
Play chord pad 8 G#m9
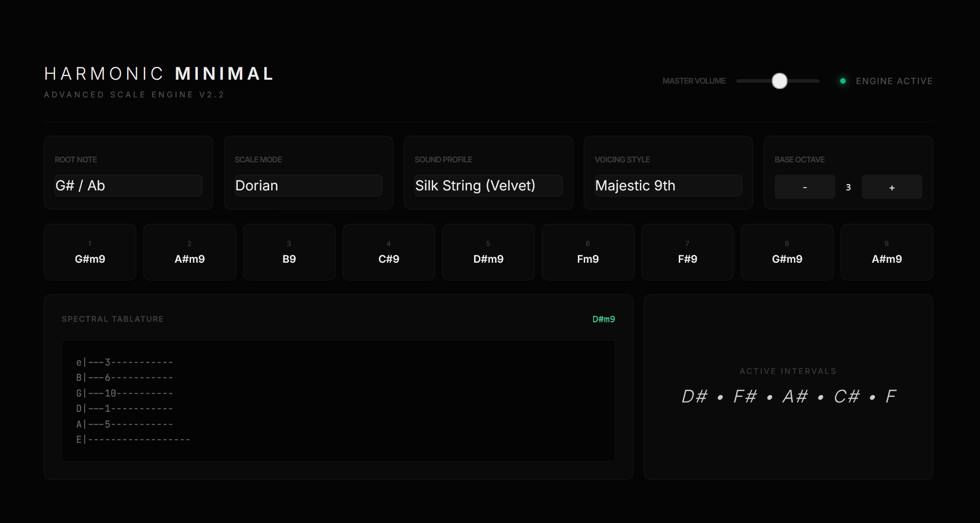point(787,252)
